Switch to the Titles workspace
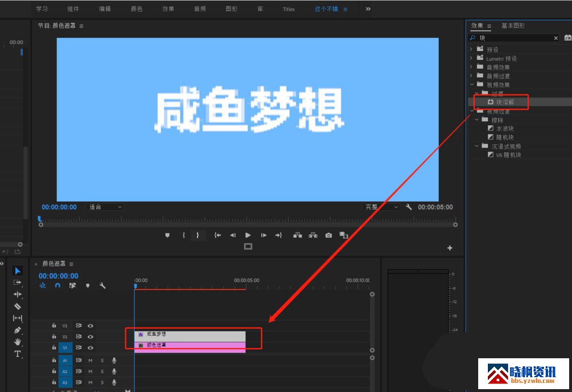Viewport: 572px width, 392px height. 288,9
